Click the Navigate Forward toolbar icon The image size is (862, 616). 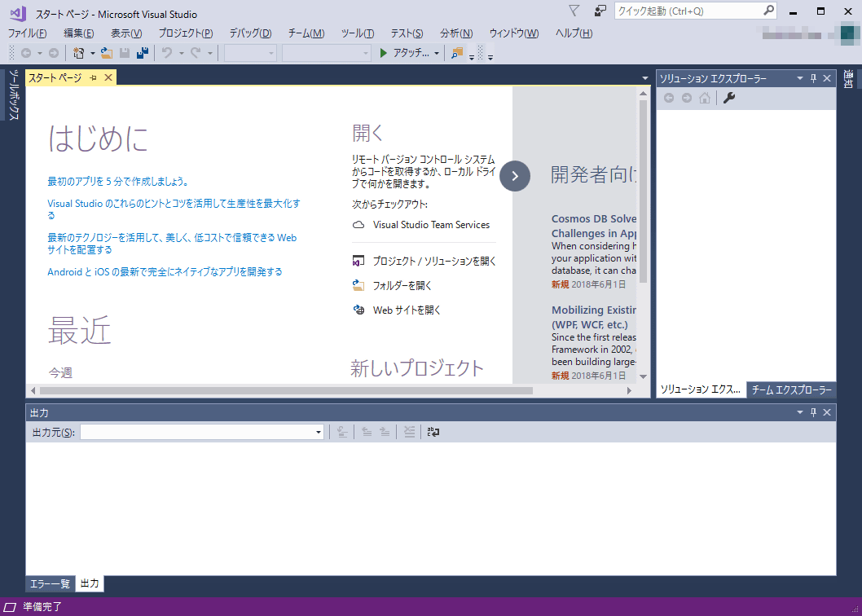pyautogui.click(x=53, y=53)
